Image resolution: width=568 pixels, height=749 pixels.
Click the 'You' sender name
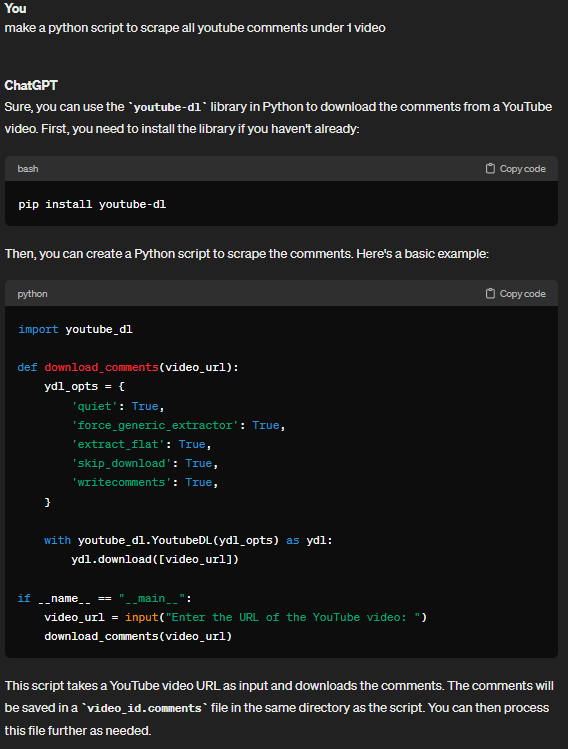(x=15, y=8)
